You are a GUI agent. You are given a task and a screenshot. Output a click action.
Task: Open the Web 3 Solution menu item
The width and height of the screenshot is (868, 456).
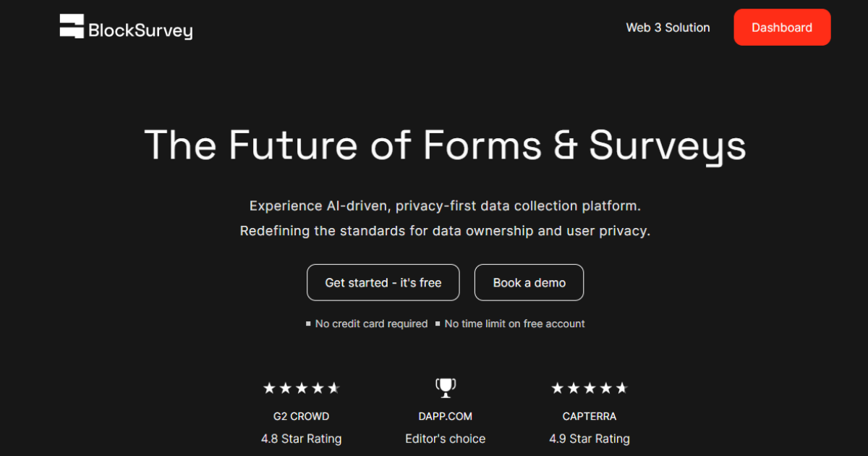point(668,28)
